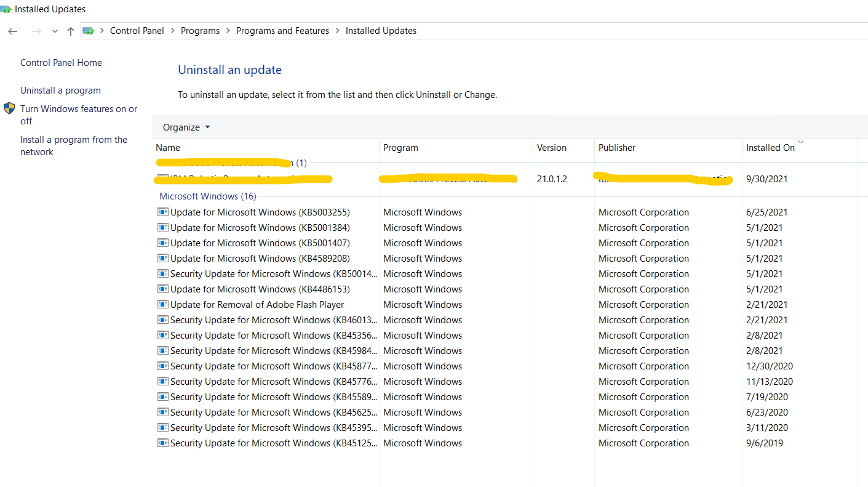Click install date 7/19/2020
This screenshot has width=868, height=487.
pos(767,397)
